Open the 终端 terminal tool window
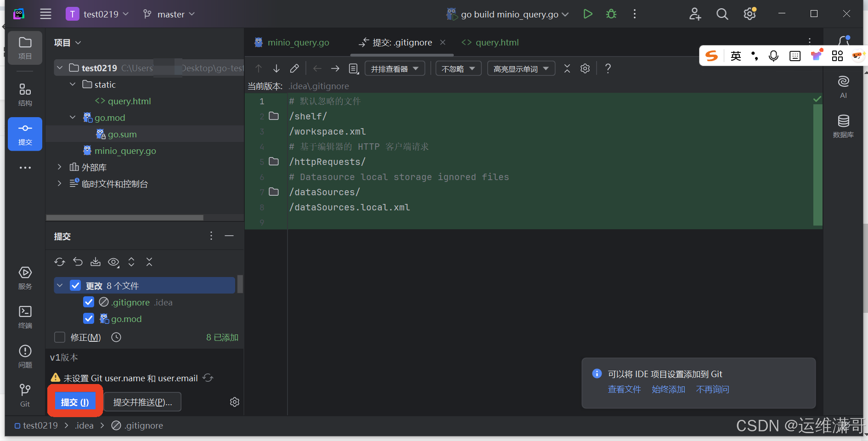Viewport: 868px width, 441px height. (25, 315)
